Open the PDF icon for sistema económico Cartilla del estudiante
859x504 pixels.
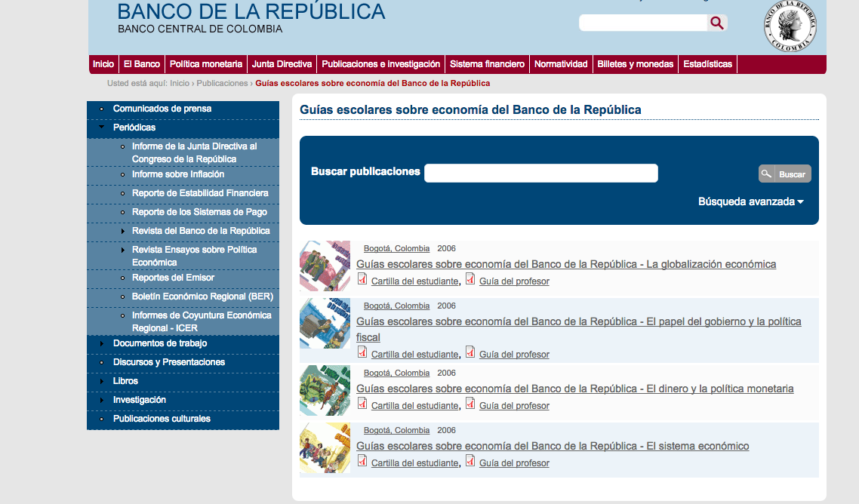pos(362,460)
